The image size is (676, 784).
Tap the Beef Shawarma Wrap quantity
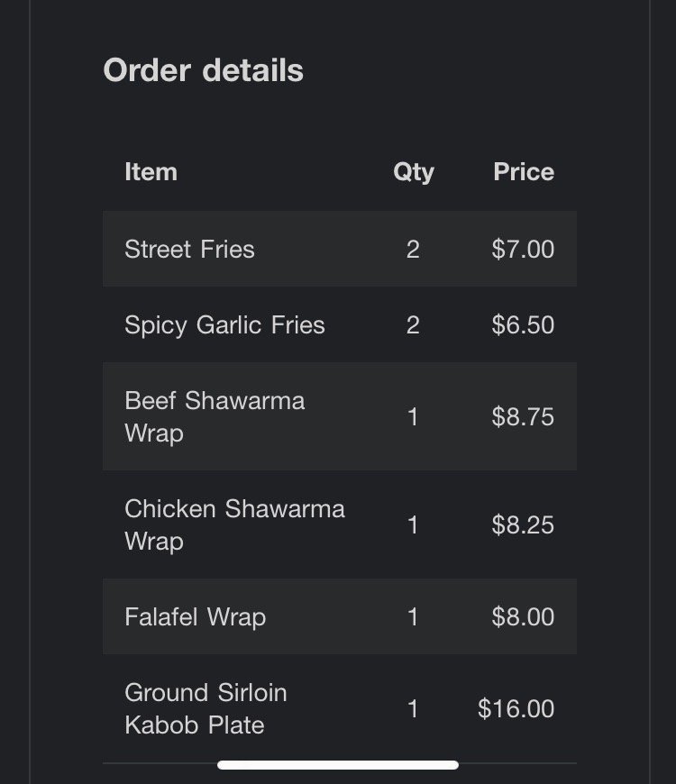[x=413, y=416]
